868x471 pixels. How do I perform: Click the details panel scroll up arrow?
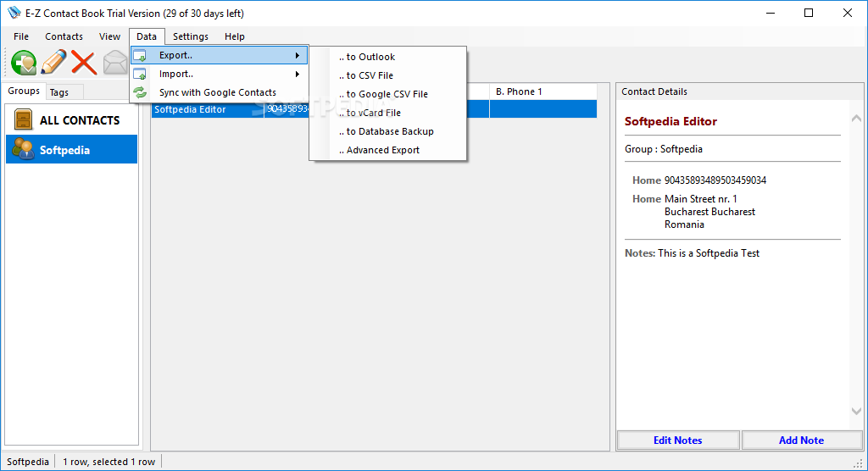coord(856,118)
